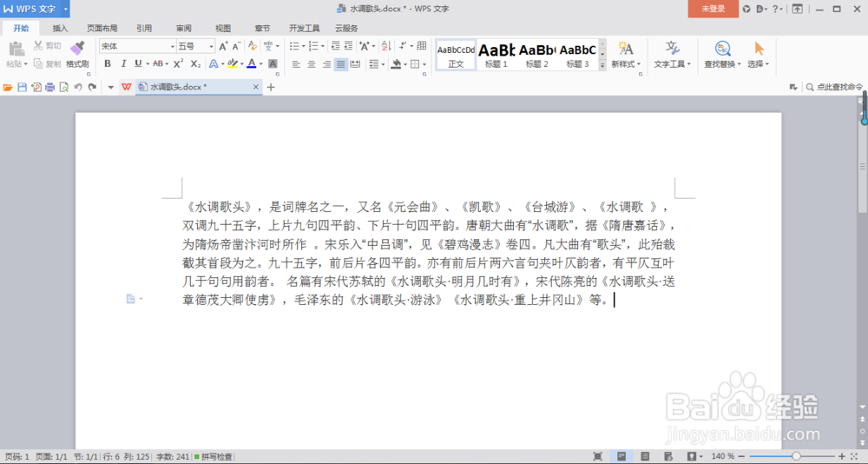This screenshot has width=868, height=464.
Task: Decrease font size with the A- icon
Action: (236, 46)
